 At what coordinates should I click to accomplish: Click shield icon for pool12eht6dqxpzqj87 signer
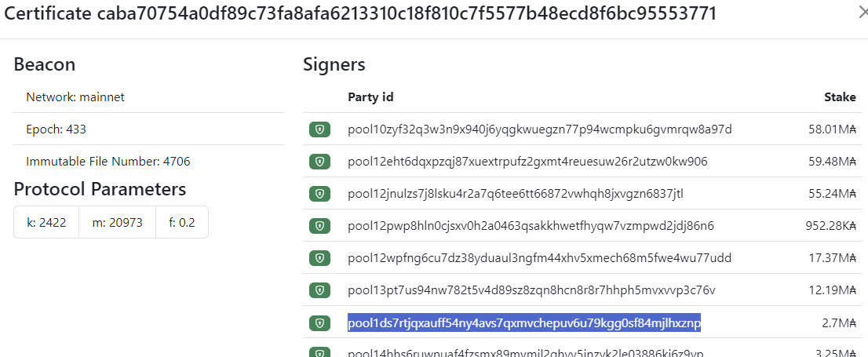click(x=319, y=162)
